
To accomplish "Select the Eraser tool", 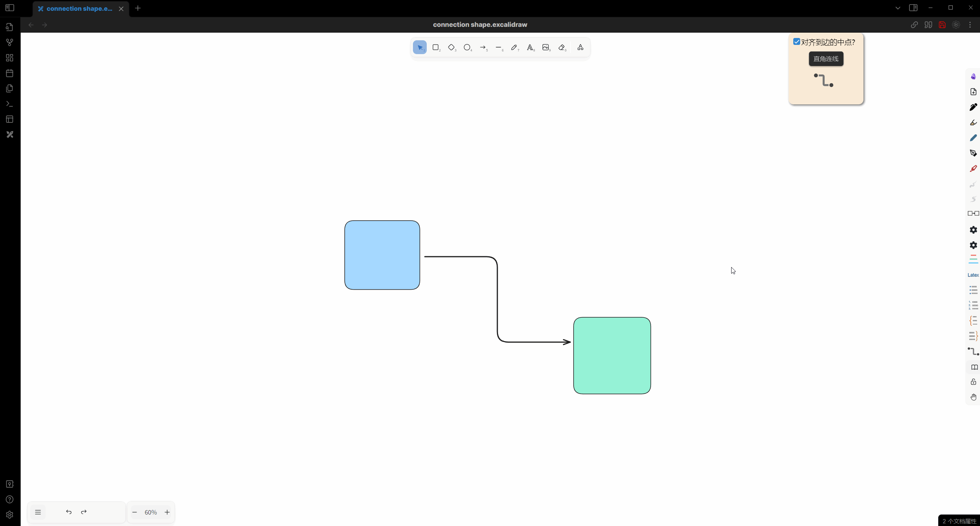I will (x=562, y=48).
